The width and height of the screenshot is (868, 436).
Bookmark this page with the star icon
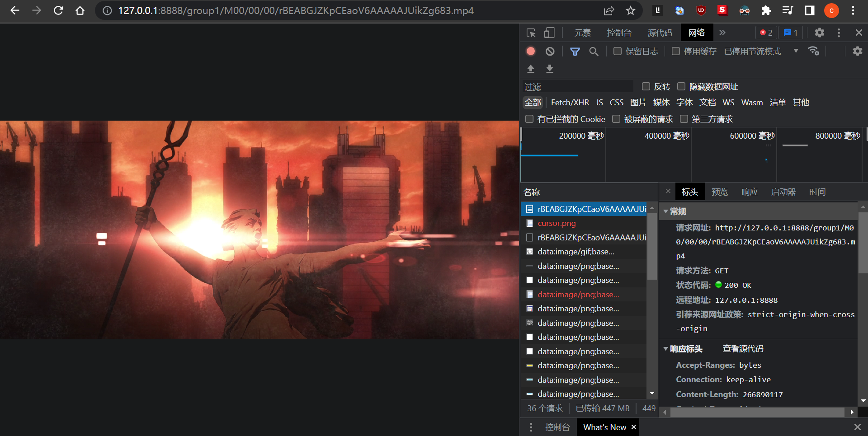coord(631,10)
